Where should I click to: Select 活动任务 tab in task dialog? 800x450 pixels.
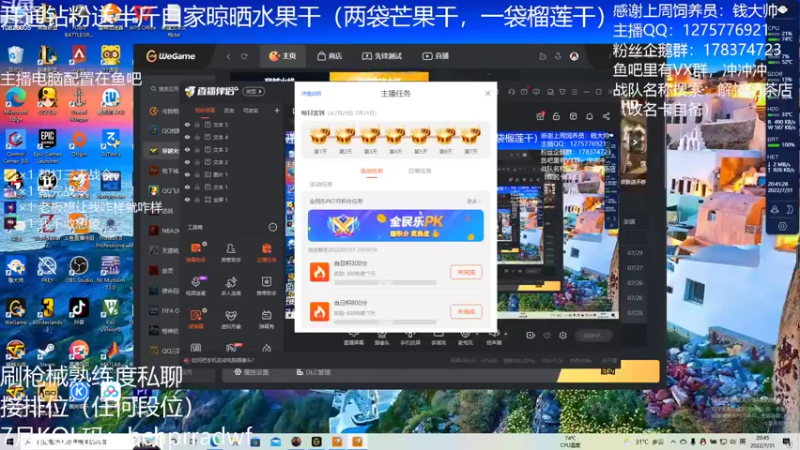(x=371, y=171)
